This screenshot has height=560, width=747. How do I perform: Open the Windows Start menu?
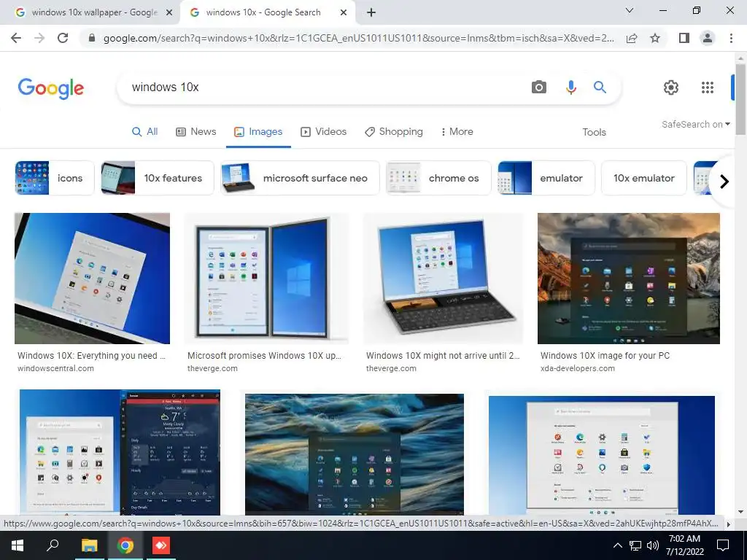[x=18, y=545]
